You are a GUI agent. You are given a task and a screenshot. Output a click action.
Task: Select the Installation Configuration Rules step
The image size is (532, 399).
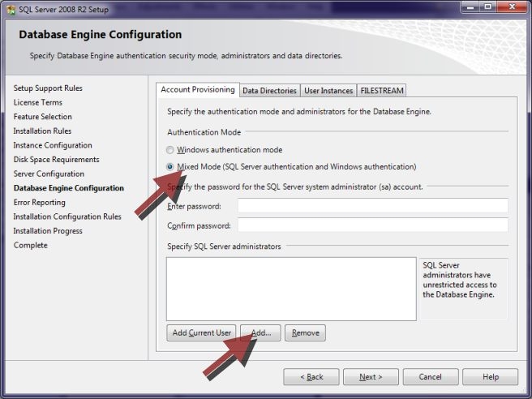[67, 217]
